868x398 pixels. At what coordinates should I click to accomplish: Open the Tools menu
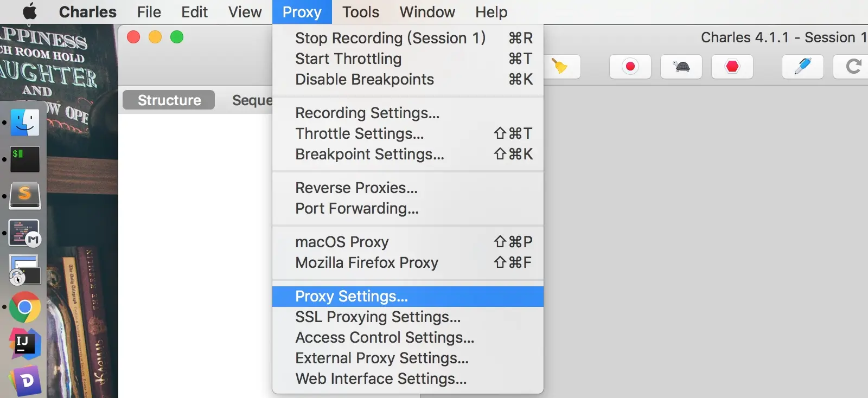[x=361, y=12]
